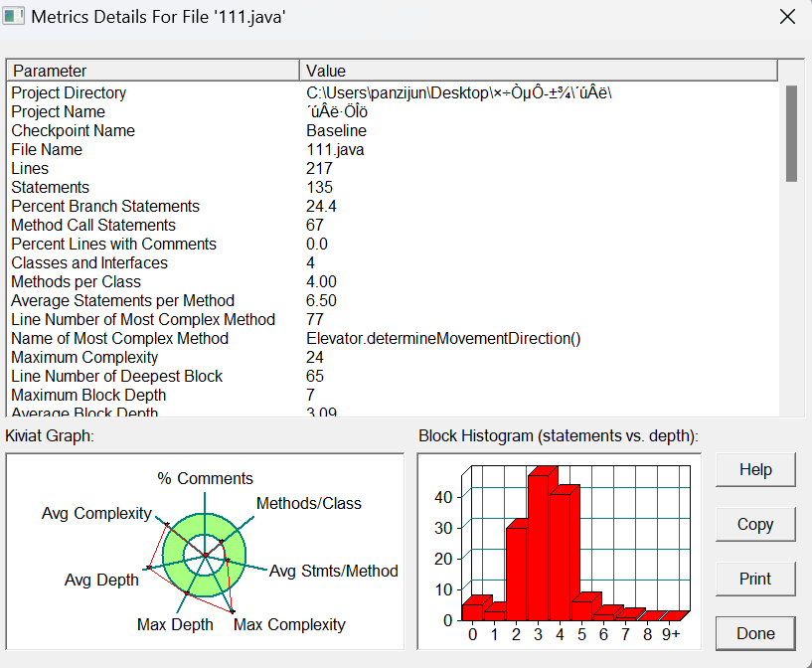Copy the metrics to clipboard
The image size is (812, 668).
coord(755,524)
